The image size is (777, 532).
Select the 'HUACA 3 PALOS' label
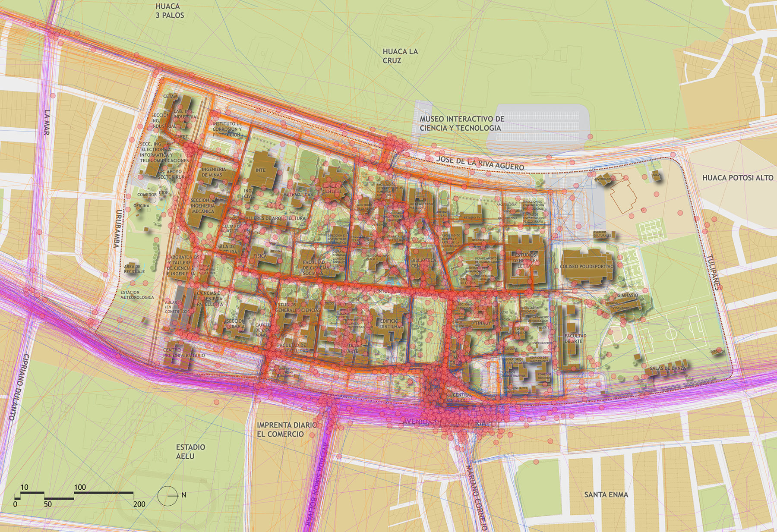tap(170, 11)
